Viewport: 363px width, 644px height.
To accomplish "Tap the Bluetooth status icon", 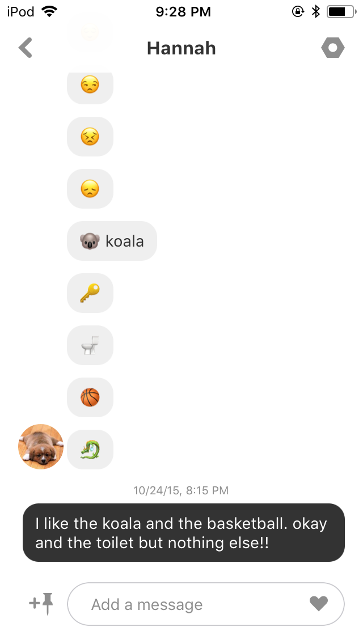I will tap(315, 11).
